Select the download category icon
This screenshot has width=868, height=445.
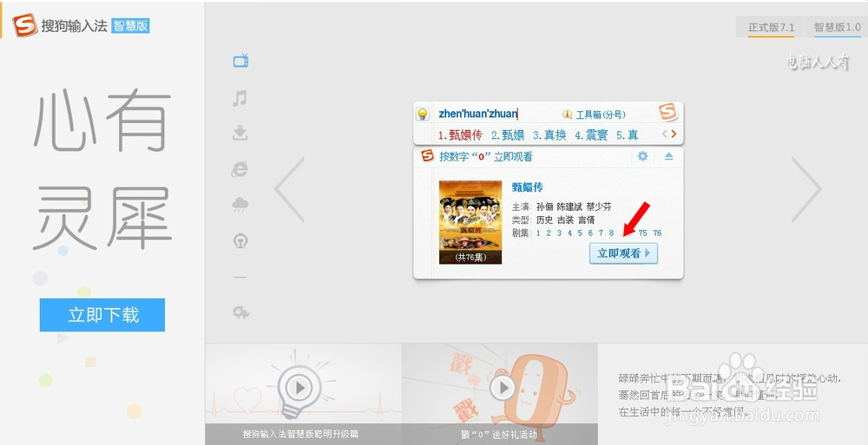tap(240, 133)
